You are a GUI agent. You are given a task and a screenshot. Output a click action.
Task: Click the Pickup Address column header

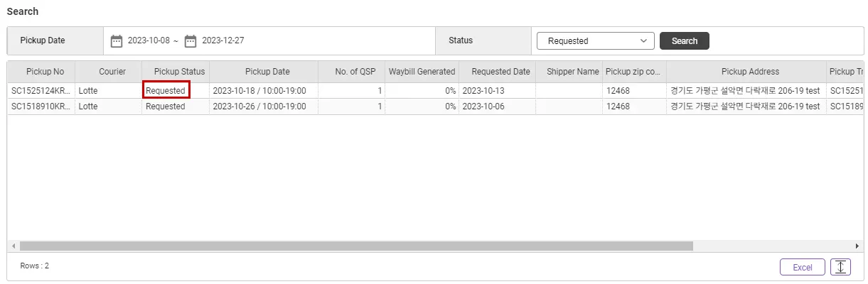[750, 72]
